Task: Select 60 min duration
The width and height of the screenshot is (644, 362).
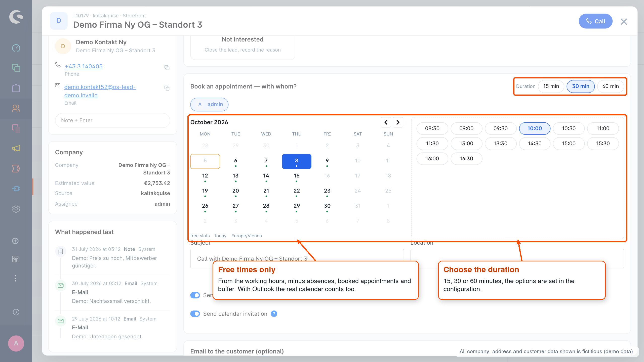Action: [611, 86]
